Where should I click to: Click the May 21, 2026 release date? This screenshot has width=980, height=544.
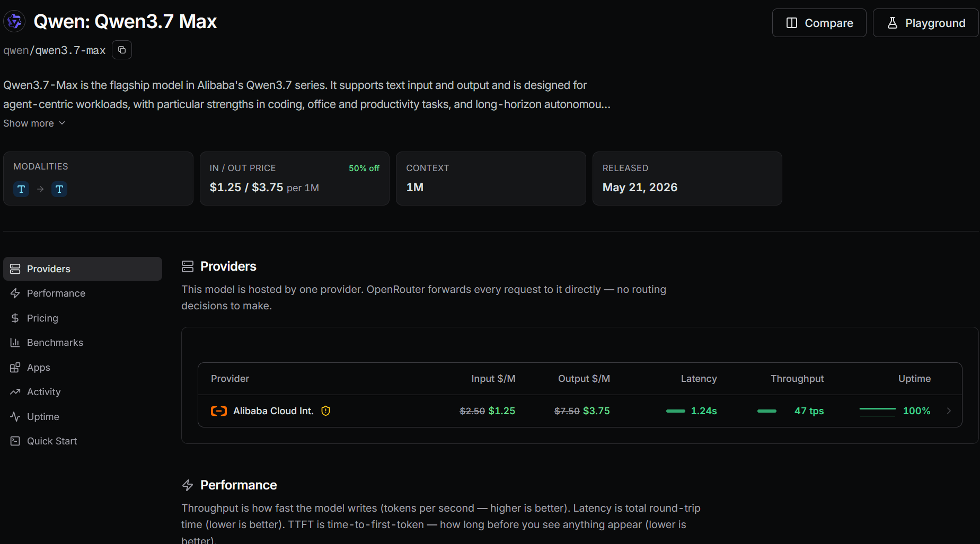[x=640, y=188]
